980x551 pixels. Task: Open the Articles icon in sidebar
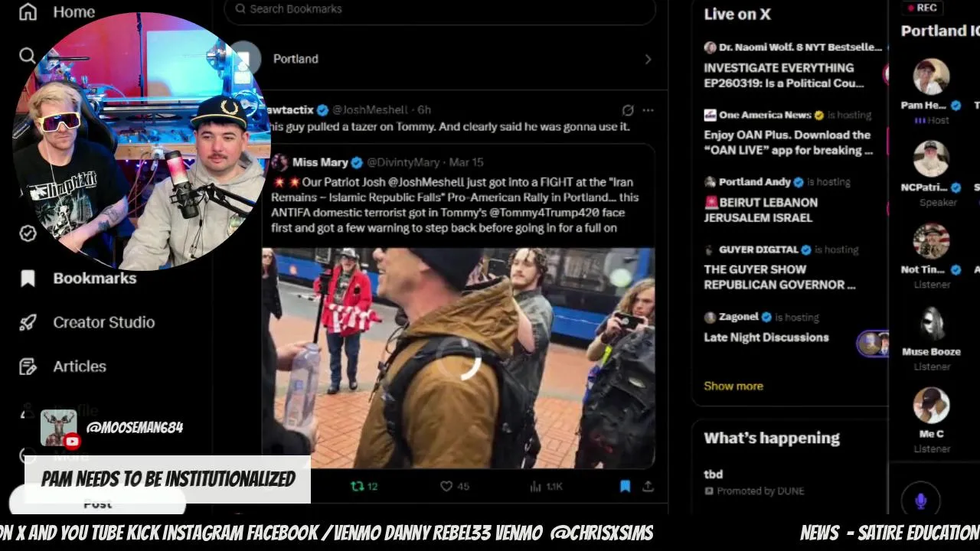coord(28,367)
